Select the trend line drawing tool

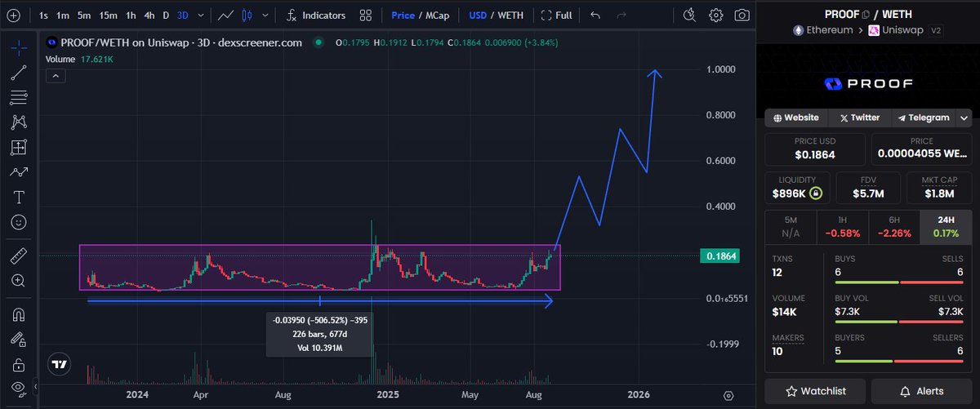tap(18, 72)
